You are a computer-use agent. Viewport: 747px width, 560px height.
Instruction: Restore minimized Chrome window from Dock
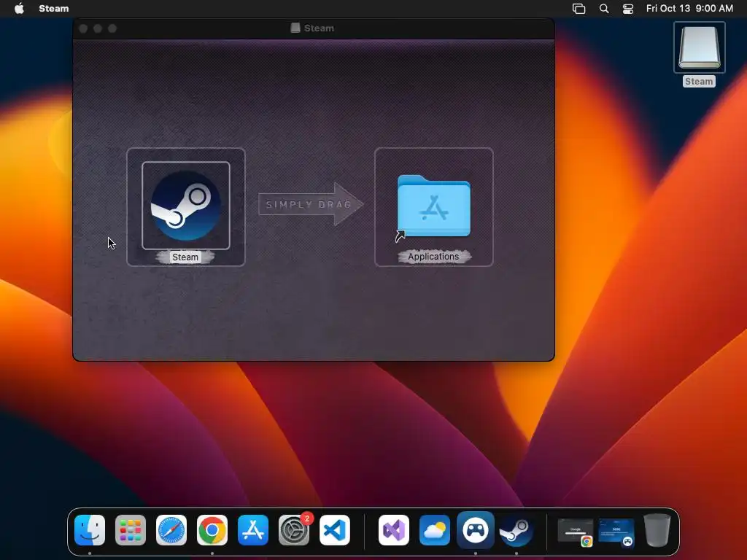[x=576, y=532]
